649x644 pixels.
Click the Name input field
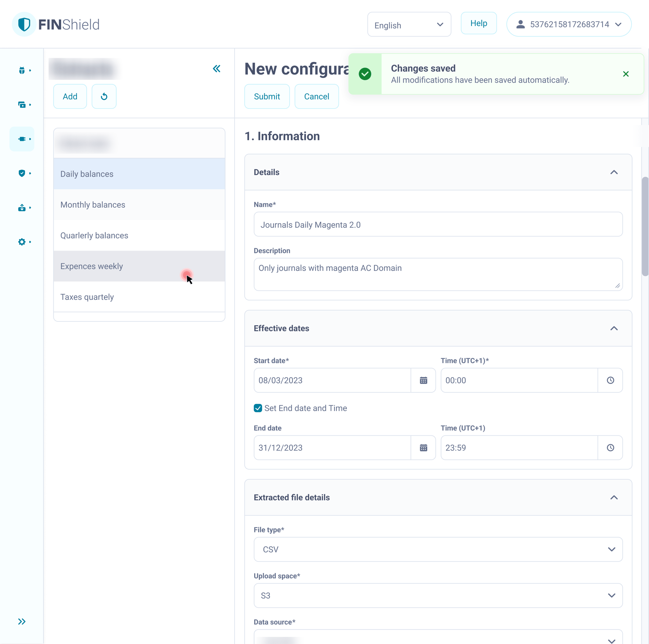(x=438, y=224)
